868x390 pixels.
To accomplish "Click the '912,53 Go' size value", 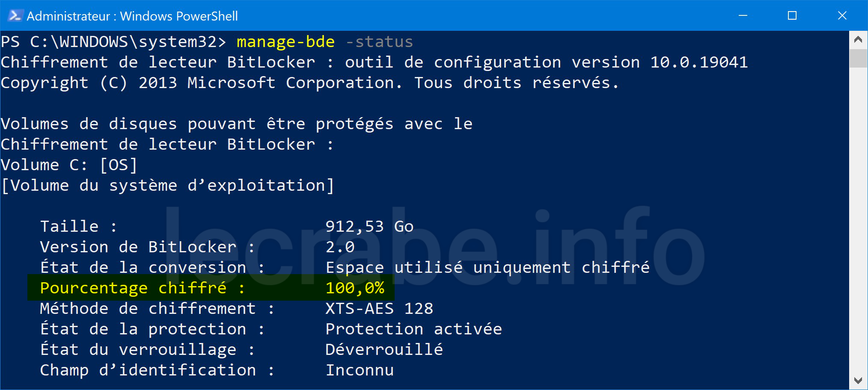I will (x=369, y=227).
